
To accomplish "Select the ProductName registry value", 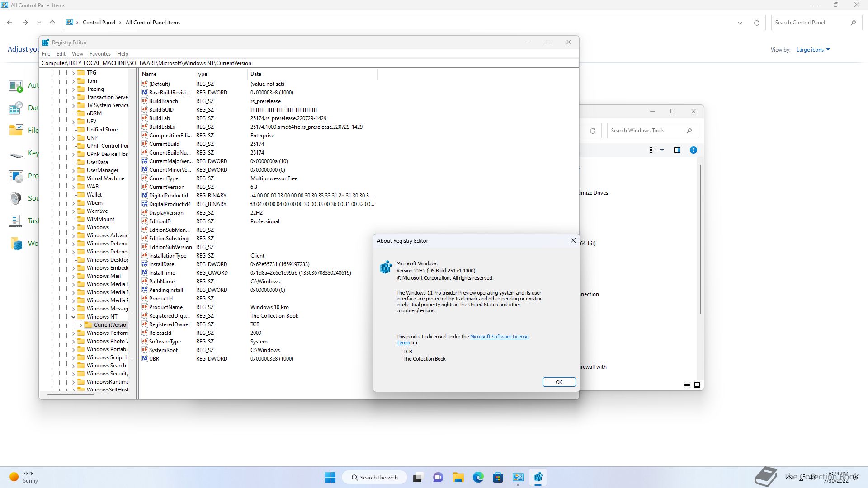I will 166,307.
